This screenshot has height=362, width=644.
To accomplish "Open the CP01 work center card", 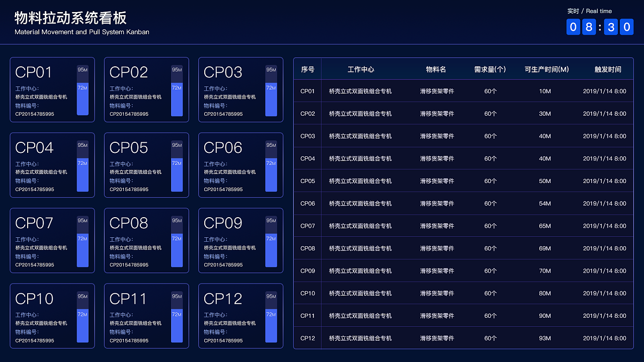I will [52, 89].
